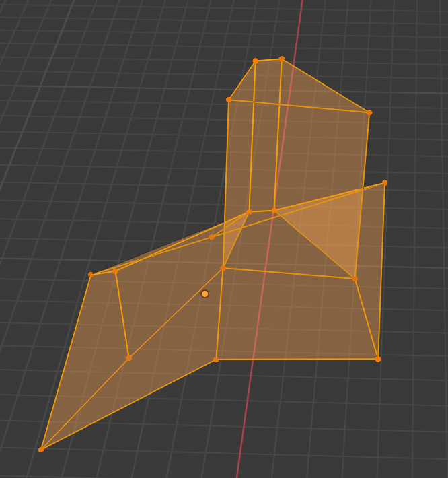The width and height of the screenshot is (448, 478).
Task: Click the mesh's orange object origin dot
Action: point(205,294)
